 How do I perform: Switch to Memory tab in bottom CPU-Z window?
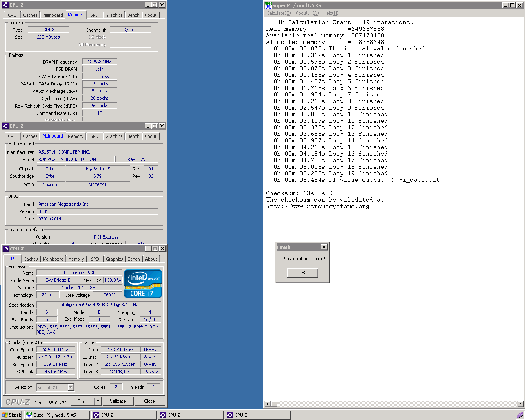point(76,259)
